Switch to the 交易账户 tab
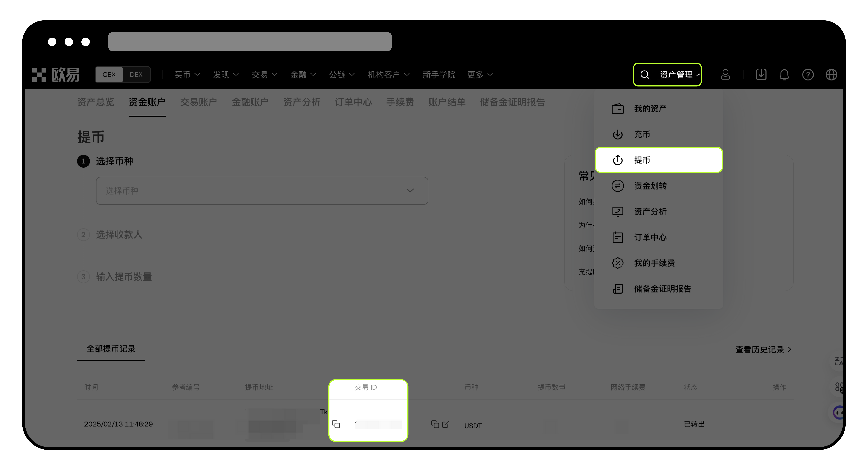The image size is (868, 456). click(x=198, y=102)
